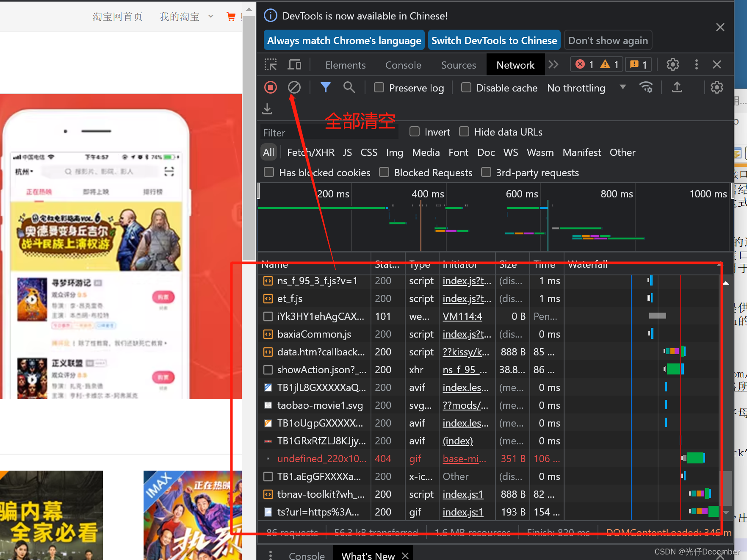Open Network panel settings gear
Screen dimensions: 747x560
click(x=717, y=87)
